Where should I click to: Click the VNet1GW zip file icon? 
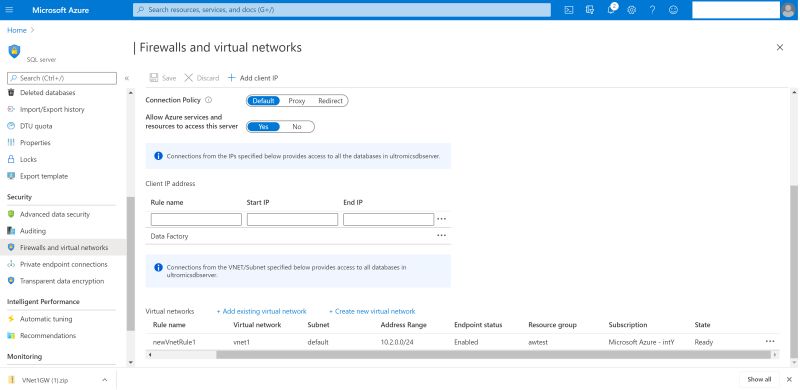click(11, 380)
